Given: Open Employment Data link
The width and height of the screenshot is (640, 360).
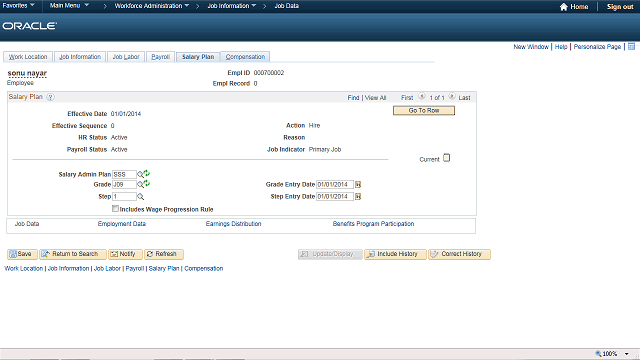Looking at the screenshot, I should click(x=122, y=224).
